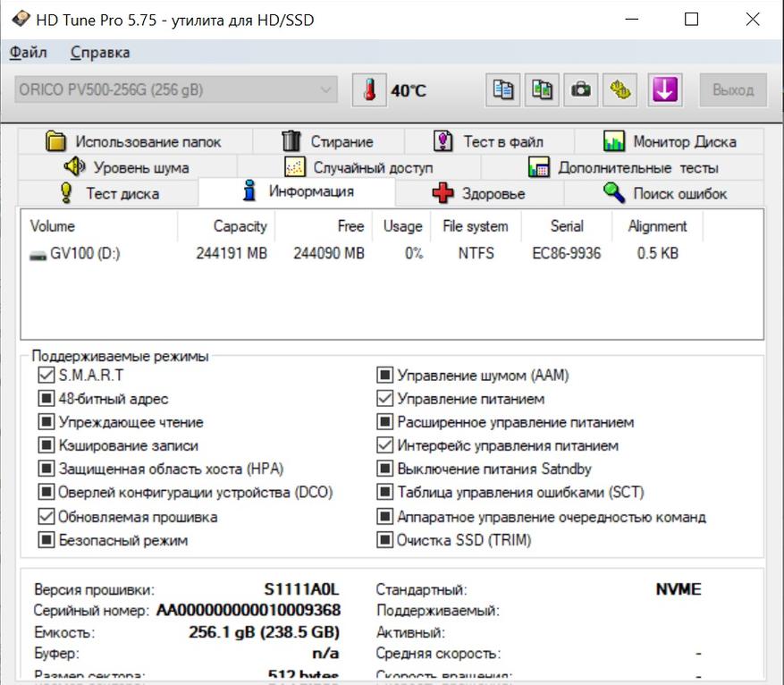Click the Alignment column header
The image size is (784, 685).
pos(657,226)
